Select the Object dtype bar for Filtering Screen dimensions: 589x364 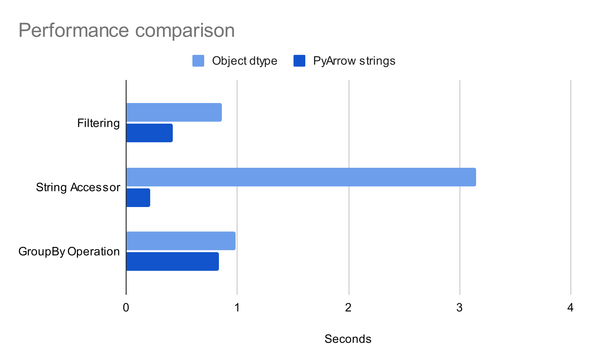(x=174, y=113)
